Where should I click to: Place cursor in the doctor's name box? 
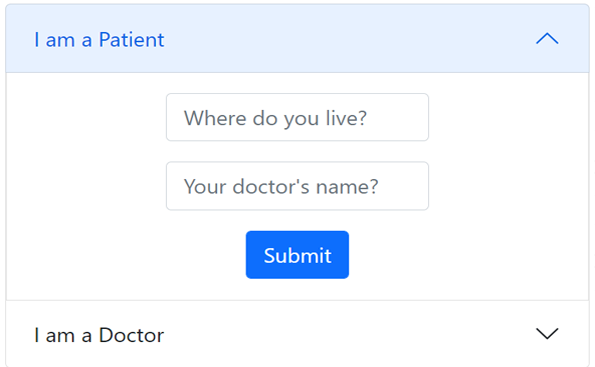click(297, 186)
